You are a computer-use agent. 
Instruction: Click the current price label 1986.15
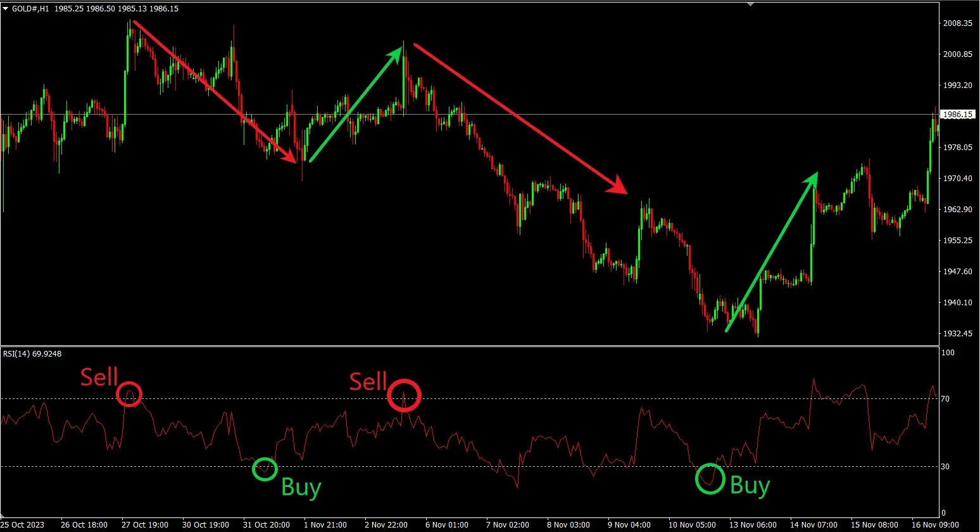(x=957, y=115)
